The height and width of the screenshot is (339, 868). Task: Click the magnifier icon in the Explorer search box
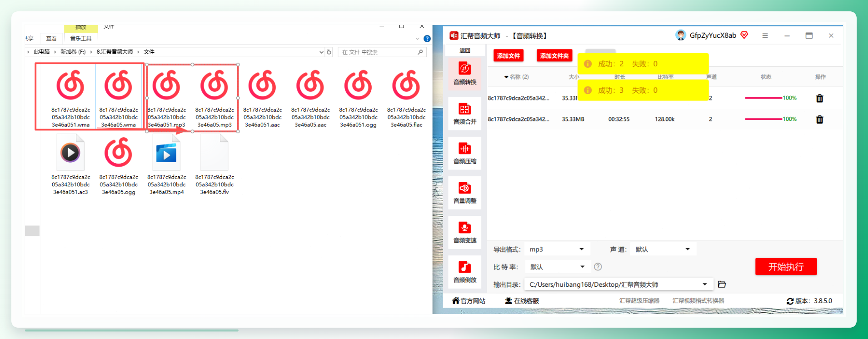[420, 52]
